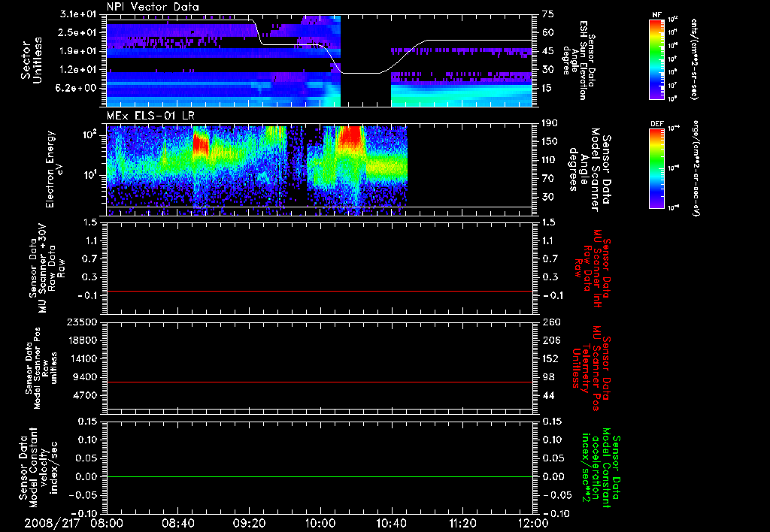770x532 pixels.
Task: Click the '3.1e+01' sector tick value
Action: click(x=78, y=14)
